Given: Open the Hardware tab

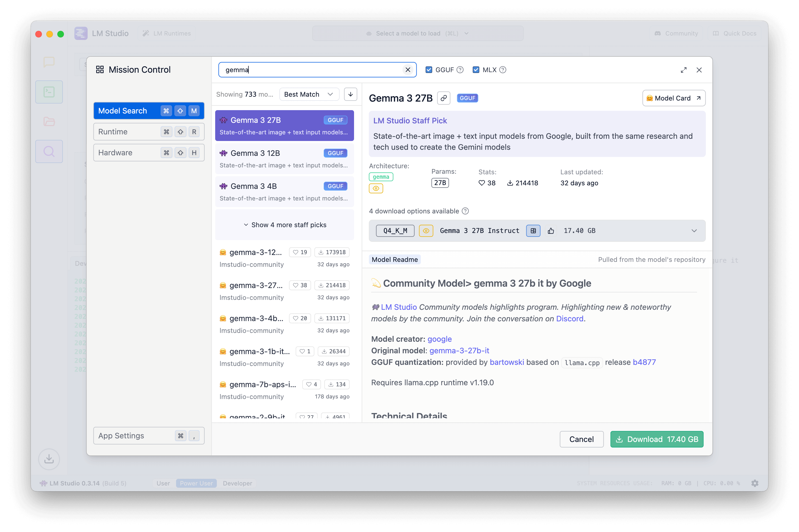Looking at the screenshot, I should point(149,153).
